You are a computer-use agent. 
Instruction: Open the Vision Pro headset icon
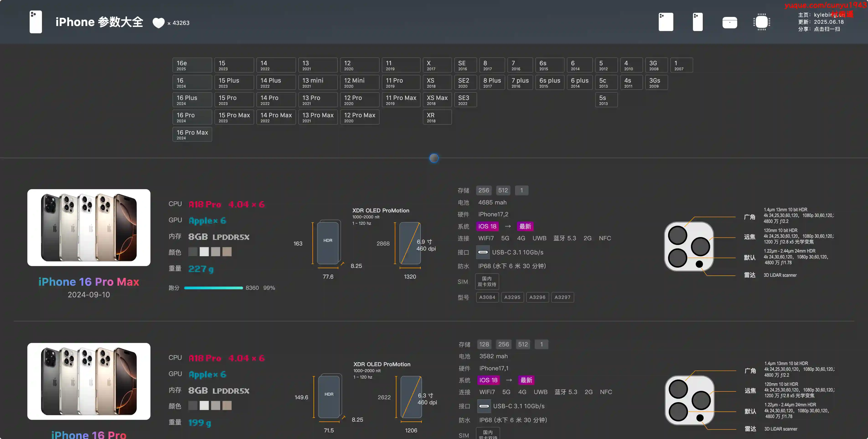[x=729, y=23]
